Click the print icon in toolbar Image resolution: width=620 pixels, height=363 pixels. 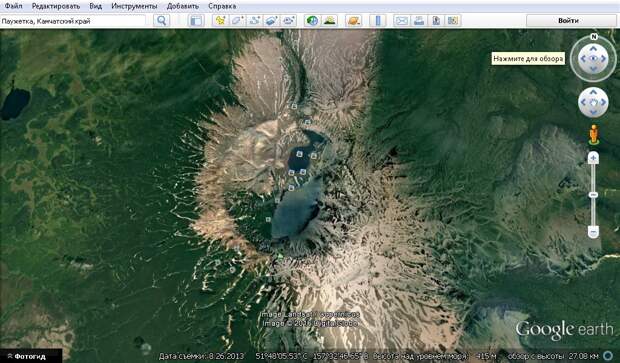tap(419, 21)
